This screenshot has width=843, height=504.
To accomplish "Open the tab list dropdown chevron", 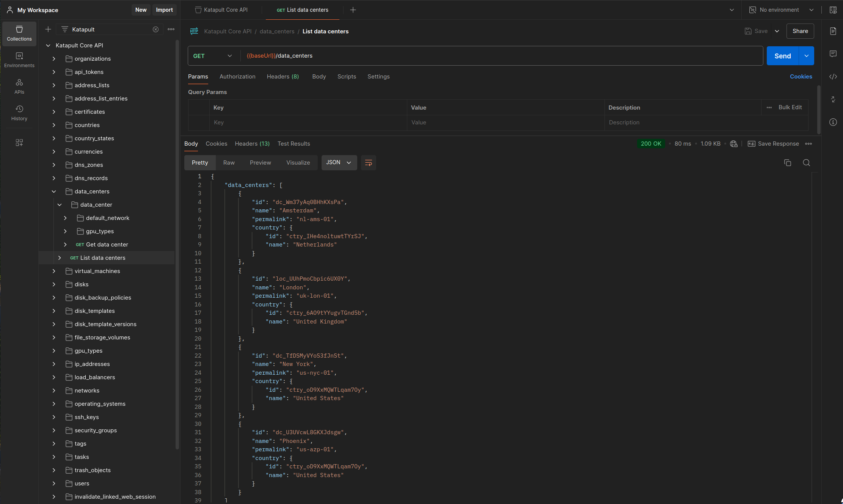I will (732, 10).
